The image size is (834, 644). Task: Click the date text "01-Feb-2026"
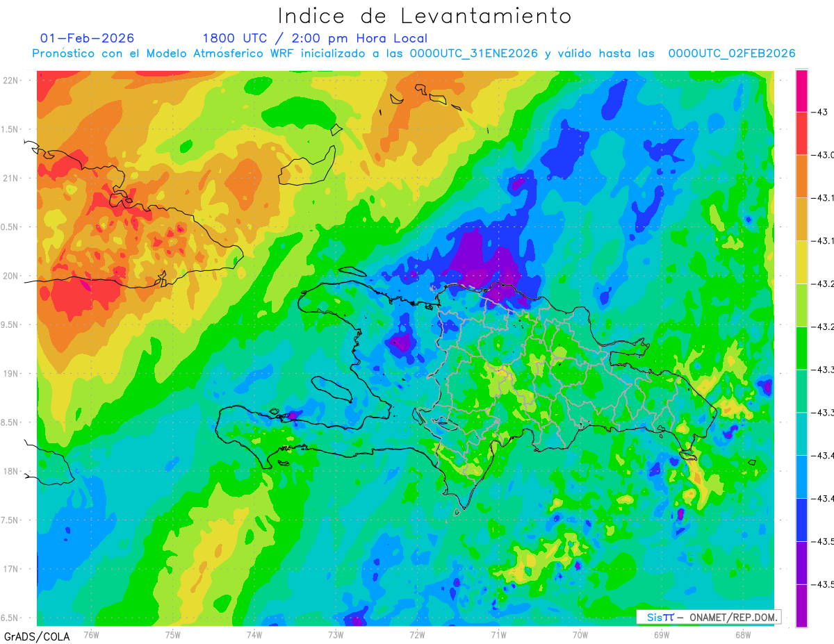point(88,38)
